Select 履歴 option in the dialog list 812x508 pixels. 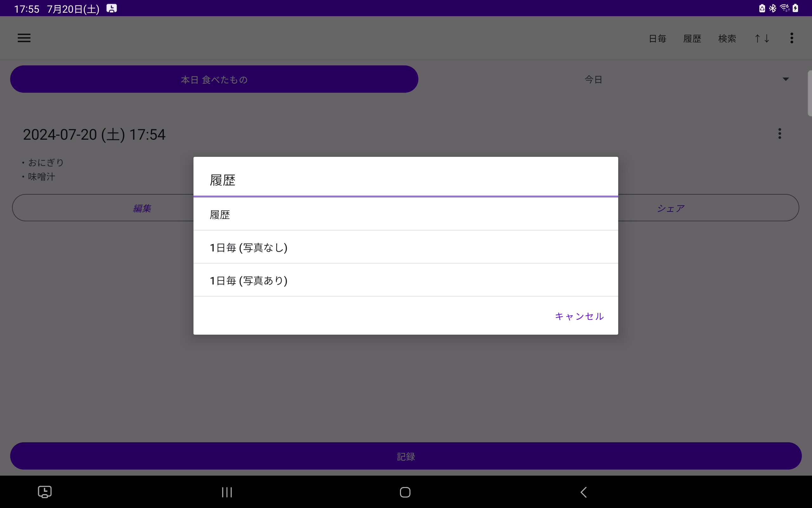click(x=406, y=214)
